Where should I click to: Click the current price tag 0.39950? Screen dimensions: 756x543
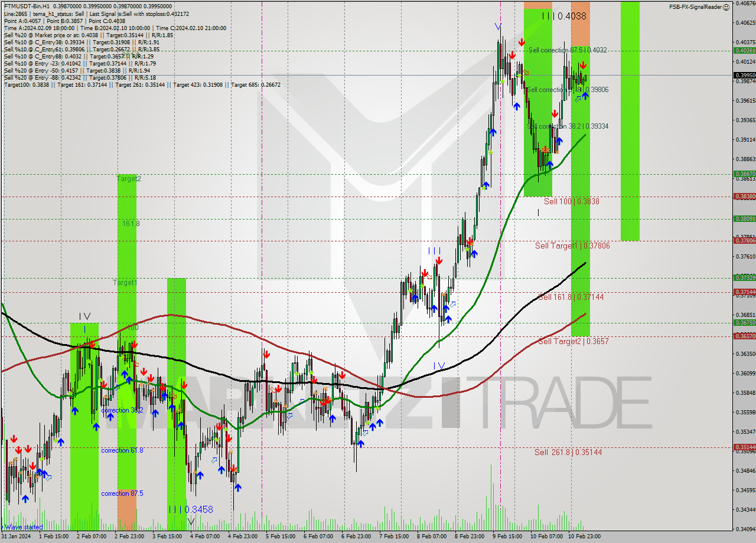pos(744,76)
